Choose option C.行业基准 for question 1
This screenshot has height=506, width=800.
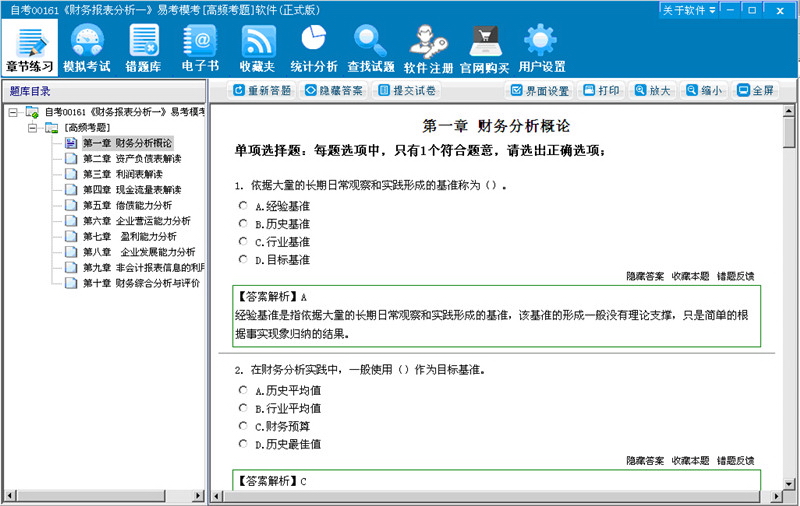point(243,241)
